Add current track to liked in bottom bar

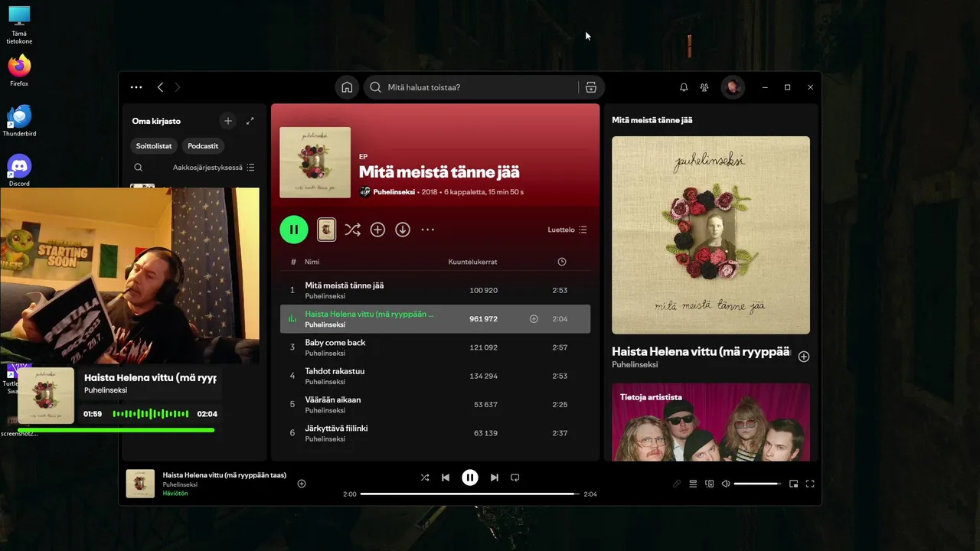pyautogui.click(x=302, y=484)
